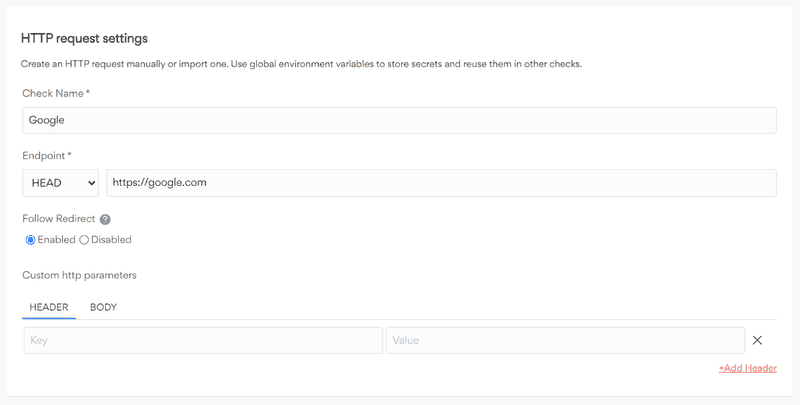Click the header Value input field

click(565, 340)
